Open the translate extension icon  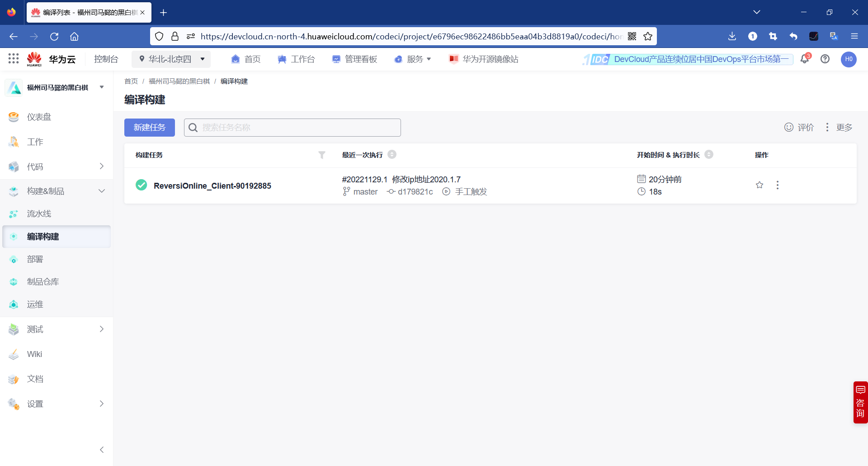(834, 36)
